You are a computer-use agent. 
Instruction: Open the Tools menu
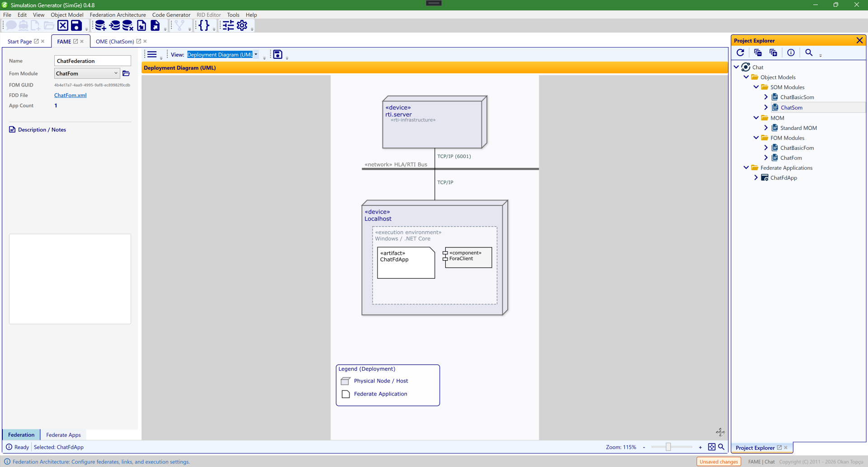(x=233, y=14)
